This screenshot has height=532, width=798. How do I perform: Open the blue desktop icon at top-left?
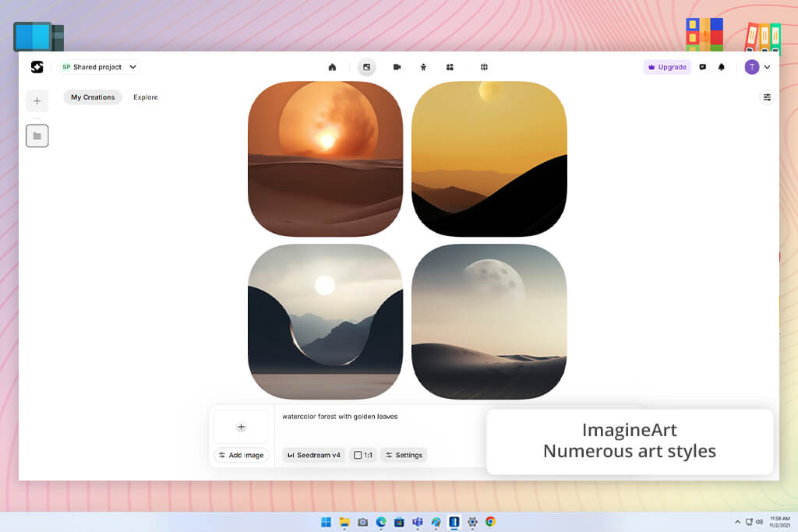coord(39,37)
